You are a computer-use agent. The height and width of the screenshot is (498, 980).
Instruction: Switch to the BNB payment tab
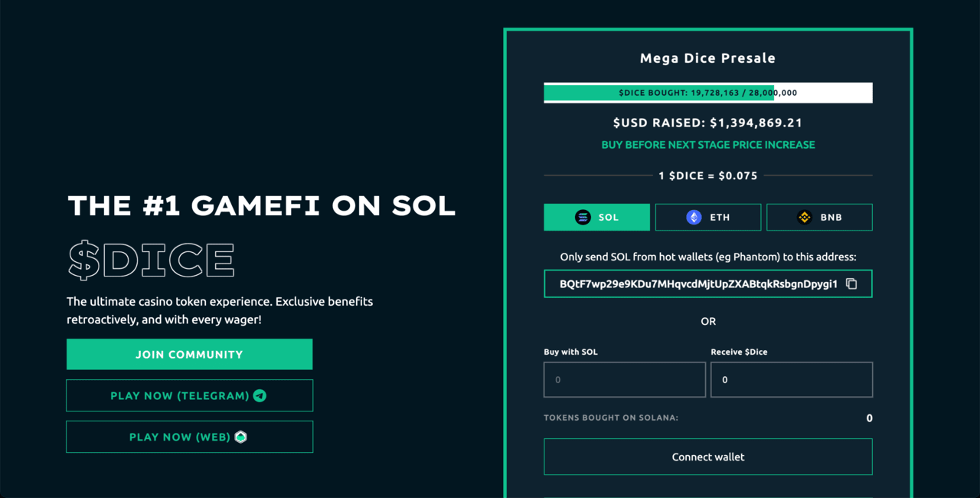point(819,218)
